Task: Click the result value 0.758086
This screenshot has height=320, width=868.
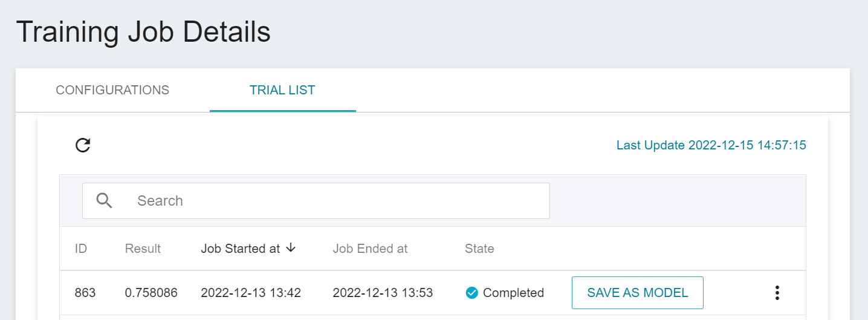Action: [x=151, y=293]
